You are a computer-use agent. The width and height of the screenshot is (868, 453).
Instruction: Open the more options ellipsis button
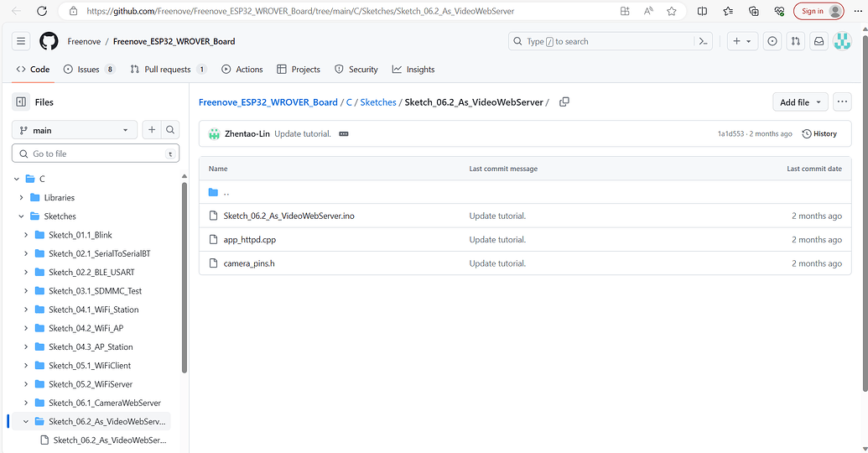coord(842,102)
